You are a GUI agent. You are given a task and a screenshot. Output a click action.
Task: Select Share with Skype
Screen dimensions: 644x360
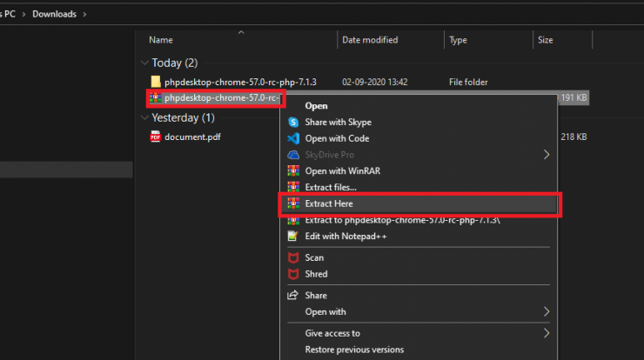[x=338, y=123]
